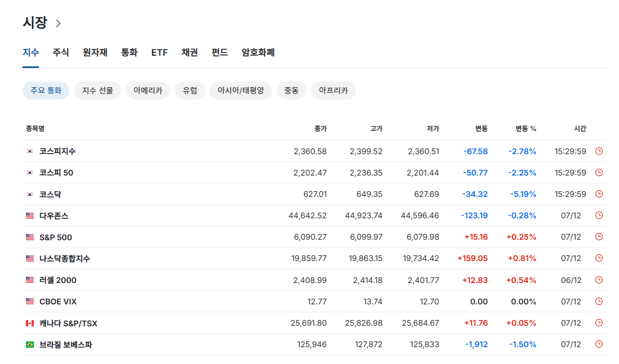Open the 다우존스 index link
This screenshot has width=619, height=364.
54,215
